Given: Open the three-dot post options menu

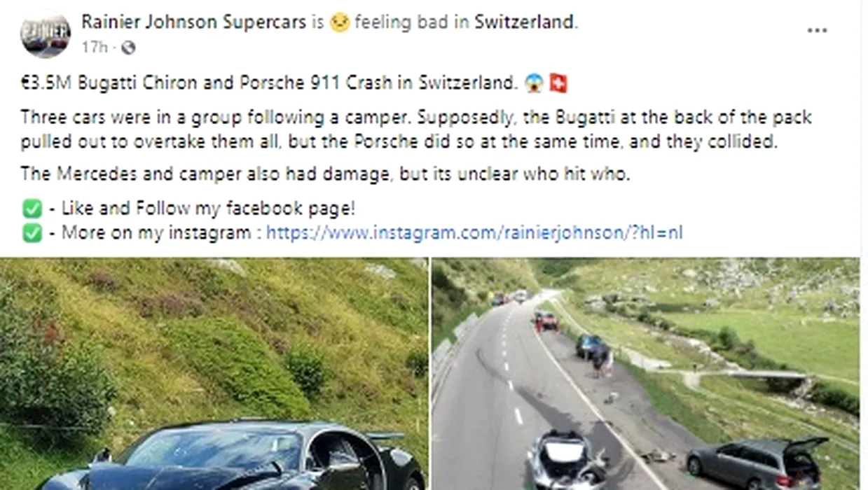Looking at the screenshot, I should (817, 31).
